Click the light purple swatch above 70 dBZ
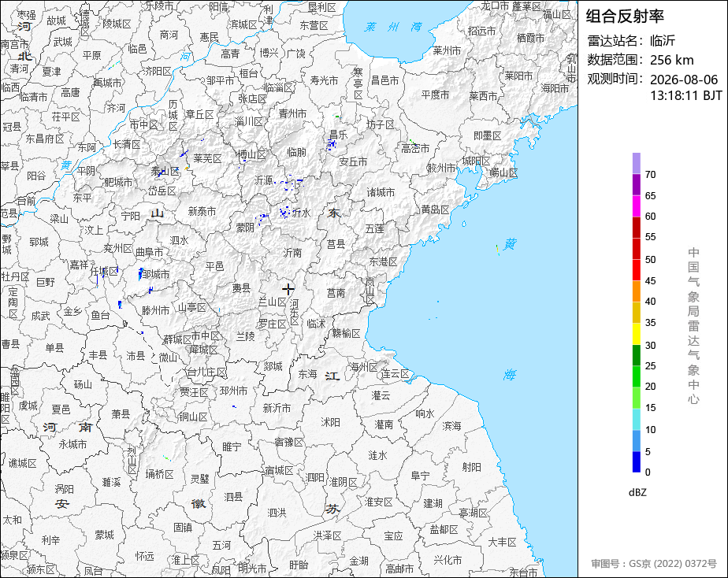 click(636, 163)
